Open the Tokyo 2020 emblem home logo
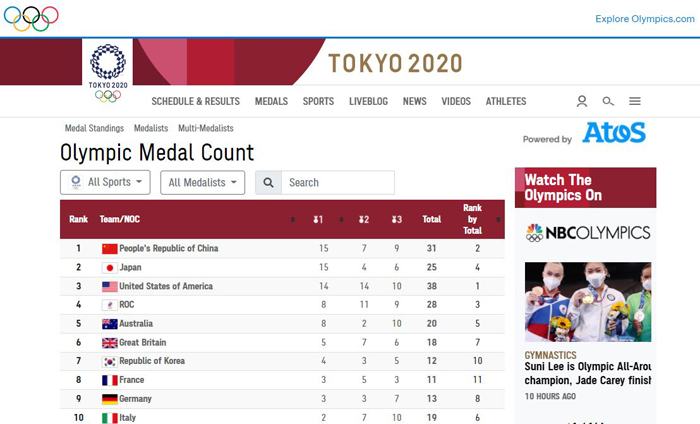Image resolution: width=700 pixels, height=424 pixels. (x=108, y=72)
